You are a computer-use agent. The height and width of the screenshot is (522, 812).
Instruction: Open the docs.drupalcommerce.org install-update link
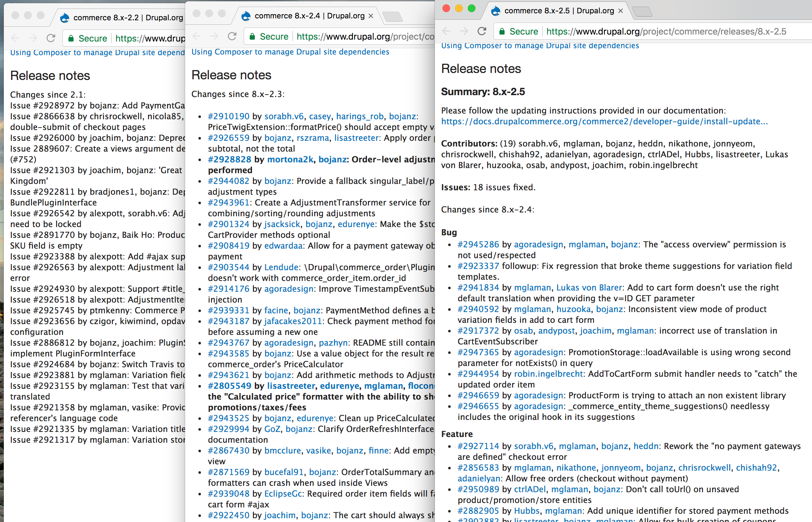click(x=604, y=121)
